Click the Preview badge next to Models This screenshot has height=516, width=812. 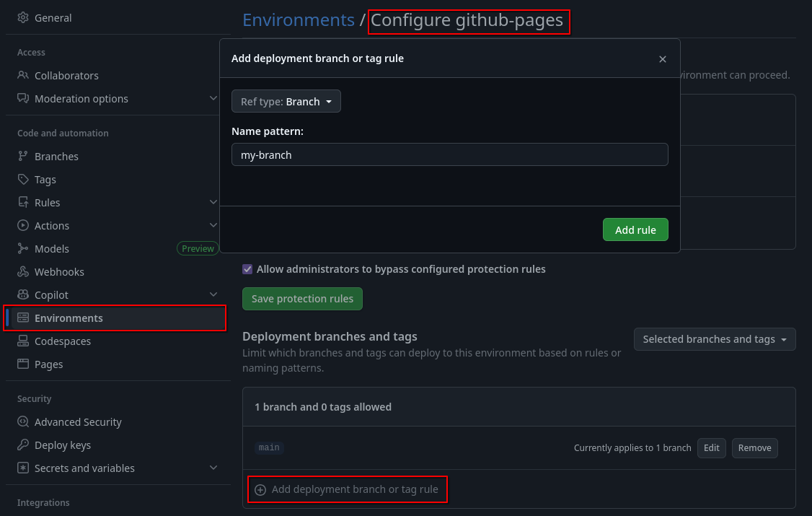pos(198,249)
